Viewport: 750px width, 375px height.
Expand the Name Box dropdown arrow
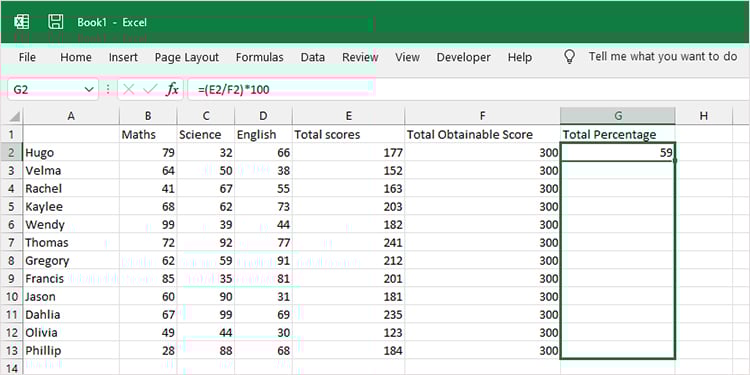point(89,89)
